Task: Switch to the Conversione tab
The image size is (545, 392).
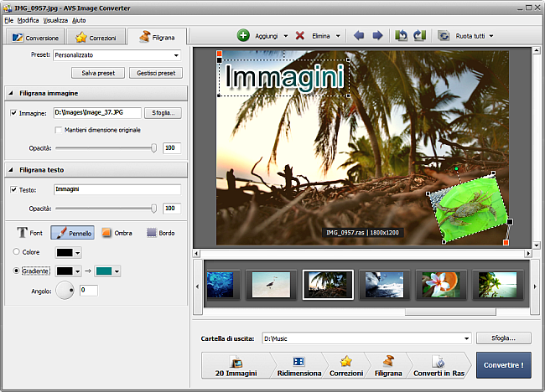Action: (34, 37)
